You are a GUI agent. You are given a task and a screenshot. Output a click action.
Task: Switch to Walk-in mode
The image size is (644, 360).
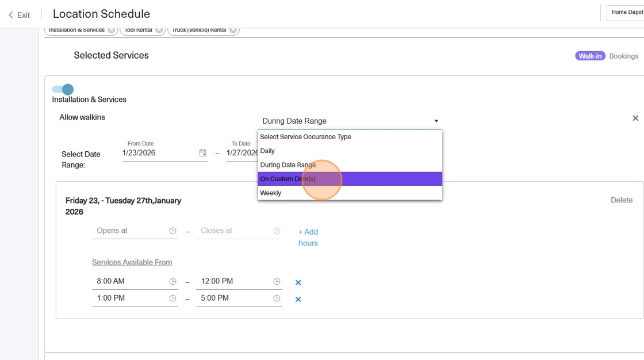(x=590, y=56)
